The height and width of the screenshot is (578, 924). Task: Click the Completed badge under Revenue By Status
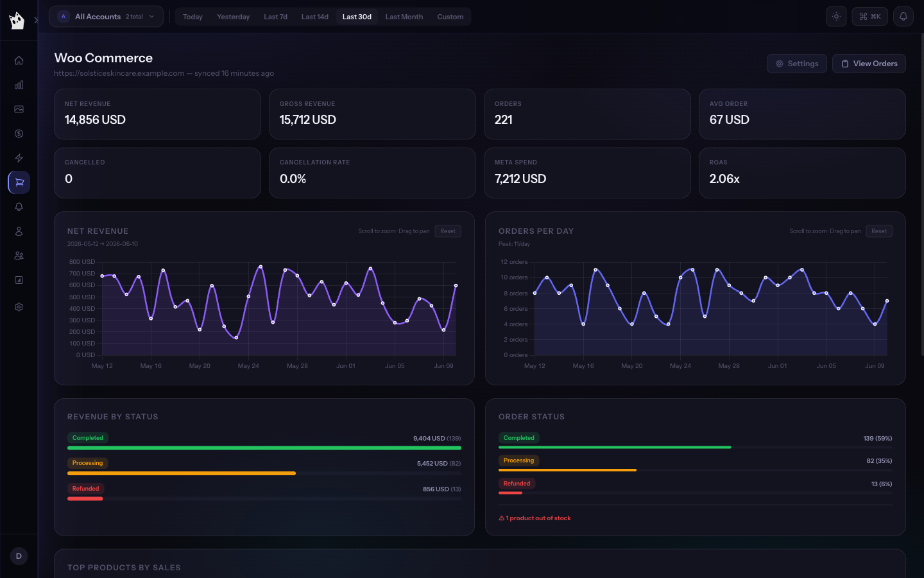tap(87, 438)
